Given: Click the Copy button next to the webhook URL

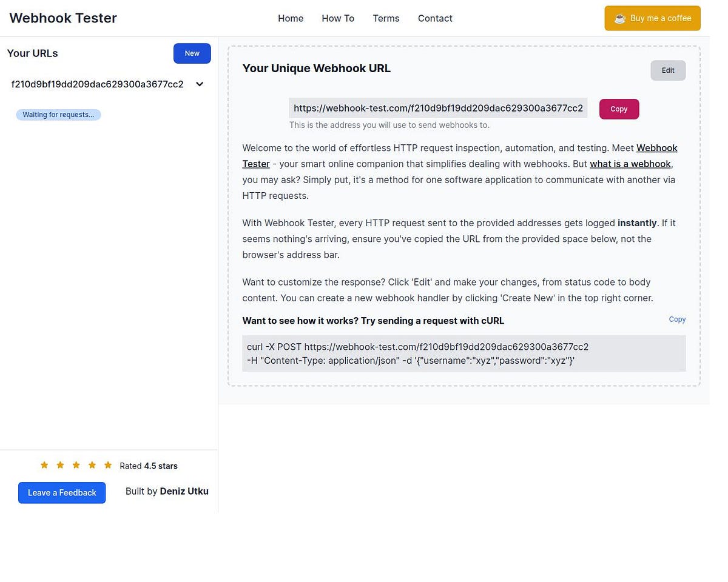Looking at the screenshot, I should [619, 109].
